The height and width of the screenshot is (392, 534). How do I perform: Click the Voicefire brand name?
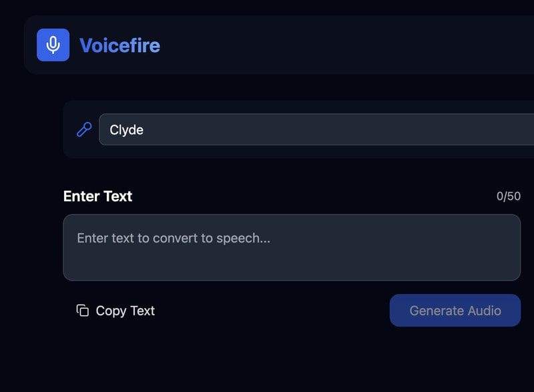coord(119,45)
